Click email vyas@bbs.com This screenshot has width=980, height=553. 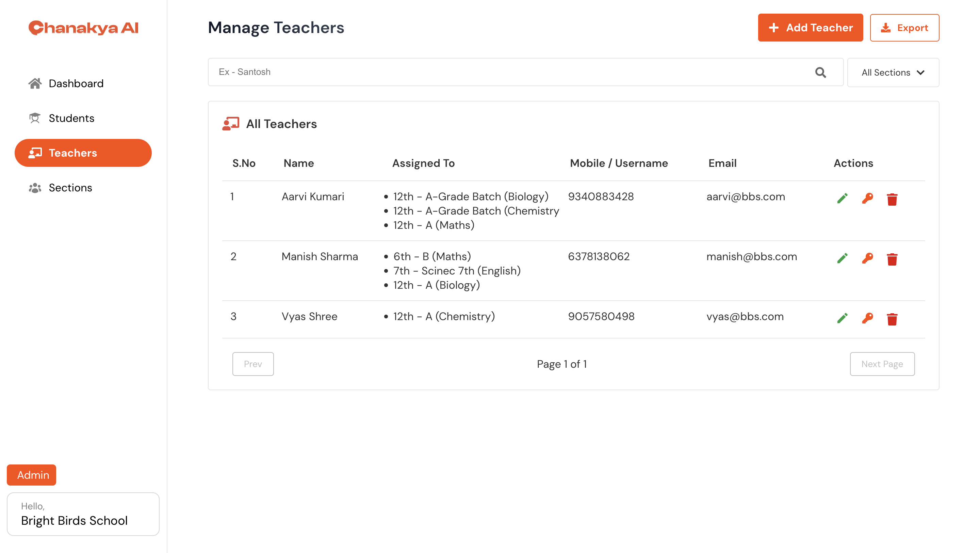pos(745,317)
